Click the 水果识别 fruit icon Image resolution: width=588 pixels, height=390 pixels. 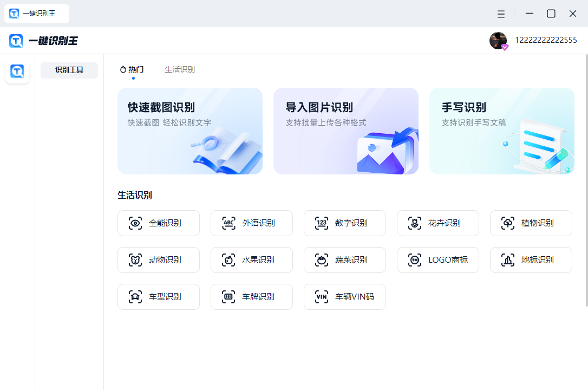pyautogui.click(x=228, y=260)
